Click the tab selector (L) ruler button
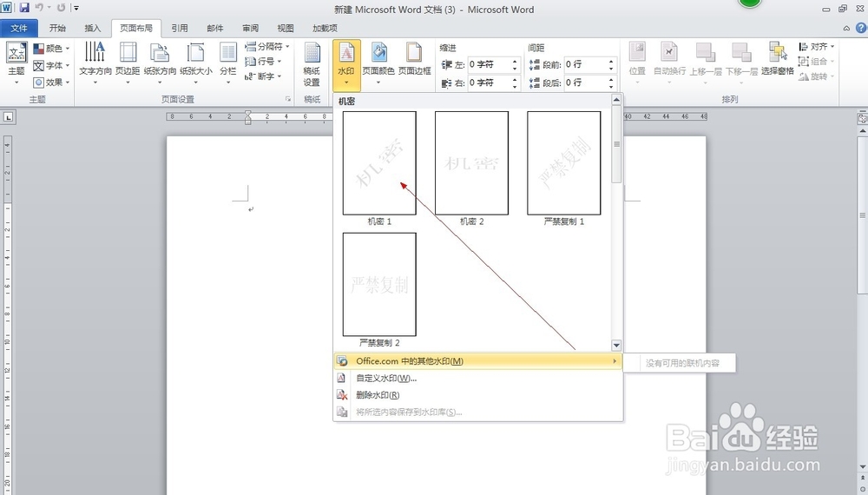This screenshot has height=495, width=868. pyautogui.click(x=9, y=117)
